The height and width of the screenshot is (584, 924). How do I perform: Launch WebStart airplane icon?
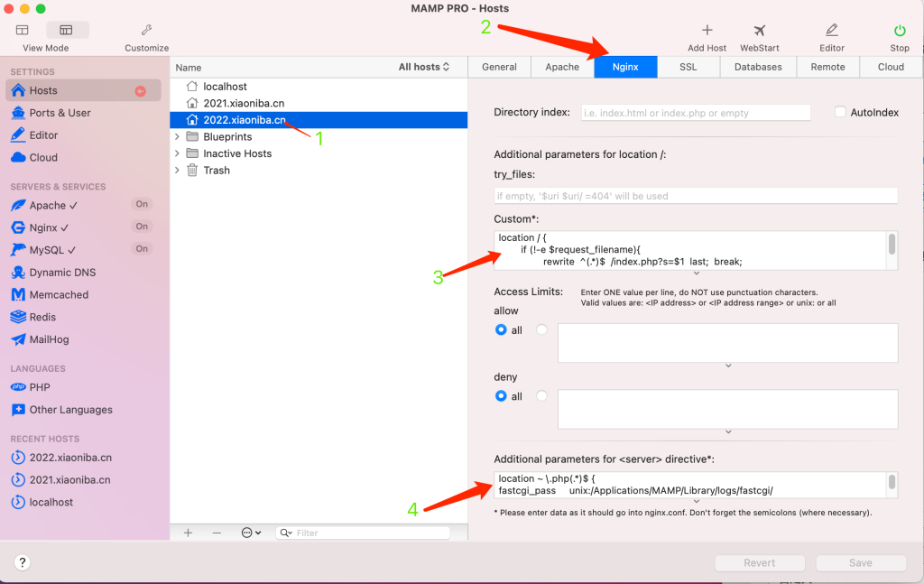760,30
